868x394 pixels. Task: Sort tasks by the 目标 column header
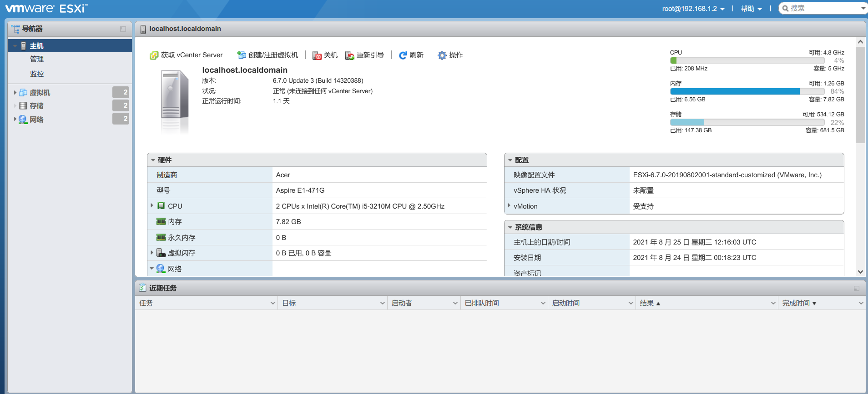[289, 303]
